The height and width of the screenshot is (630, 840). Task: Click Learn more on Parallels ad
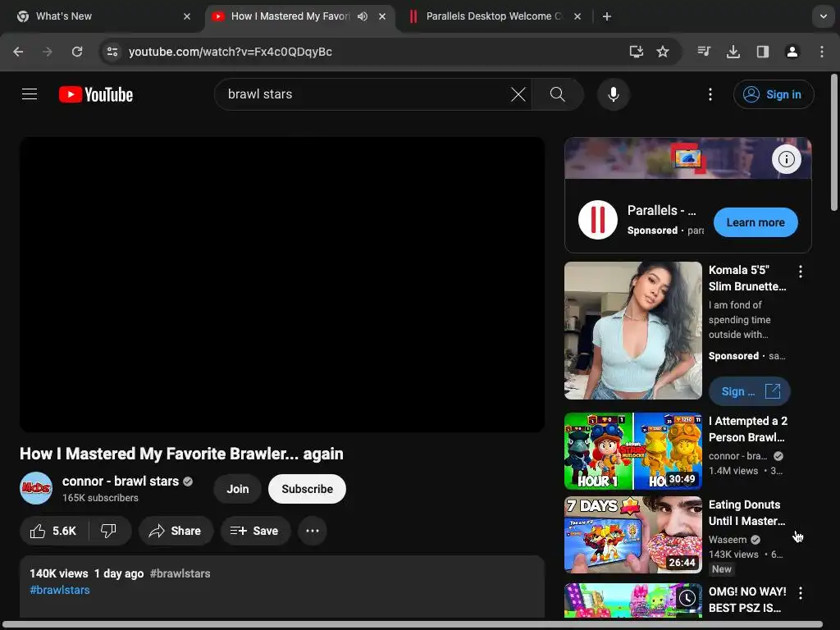(x=756, y=222)
